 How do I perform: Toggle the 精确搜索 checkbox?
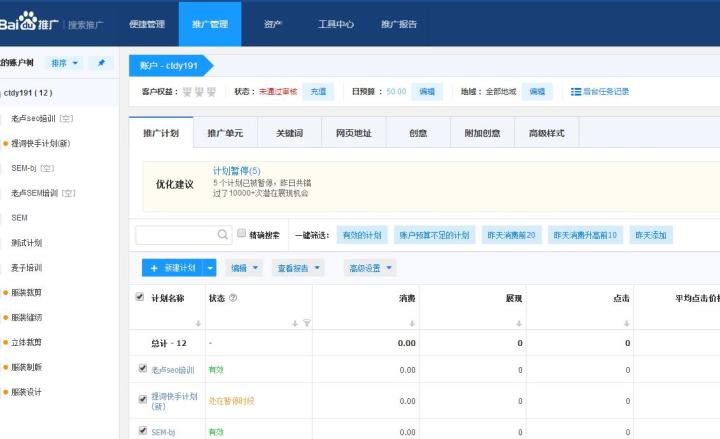241,233
